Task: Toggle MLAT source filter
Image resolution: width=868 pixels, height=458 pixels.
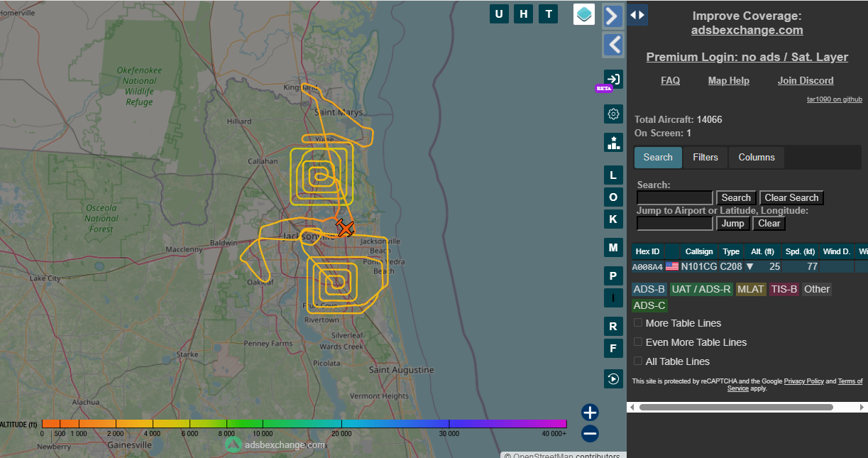Action: point(751,289)
